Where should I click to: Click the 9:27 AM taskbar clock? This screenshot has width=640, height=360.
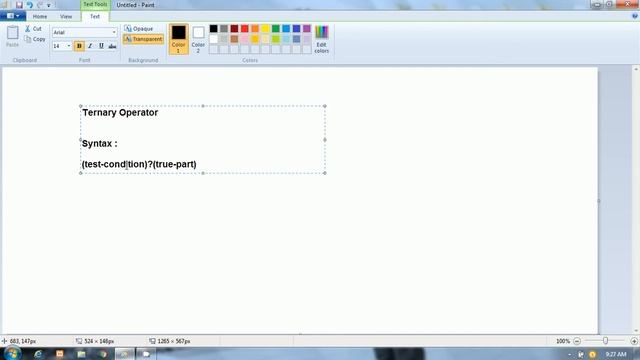(616, 354)
